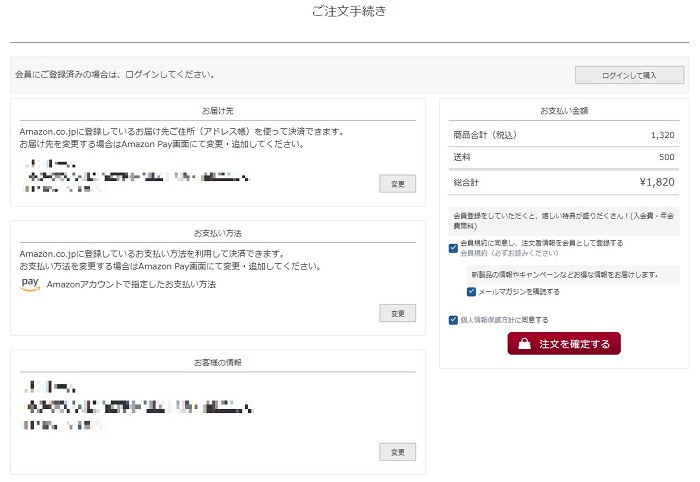Click 変更 in the お届け先 section

pyautogui.click(x=397, y=183)
